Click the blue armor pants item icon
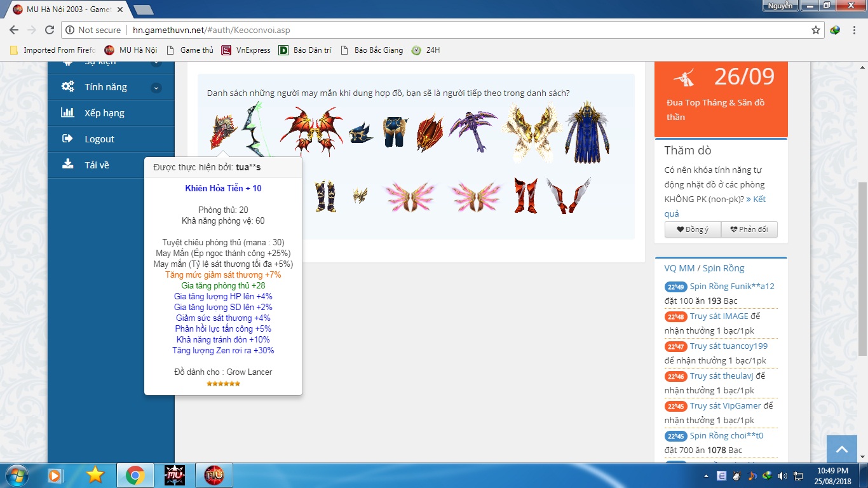 click(x=395, y=132)
